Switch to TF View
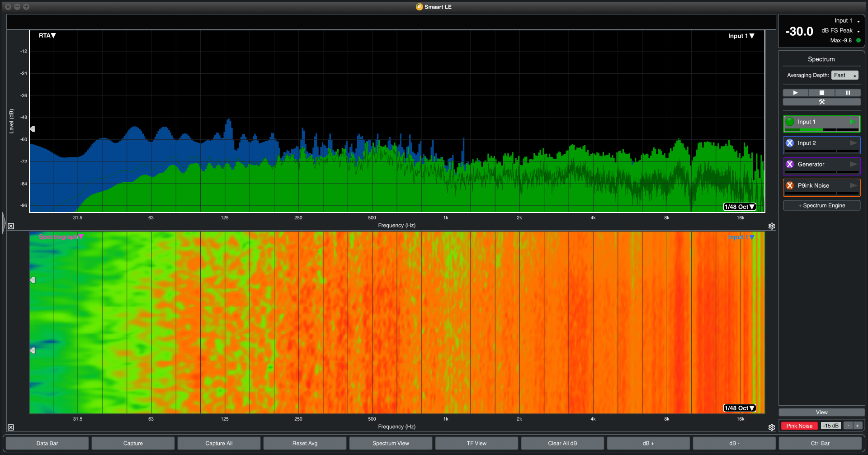The image size is (868, 455). (x=476, y=443)
